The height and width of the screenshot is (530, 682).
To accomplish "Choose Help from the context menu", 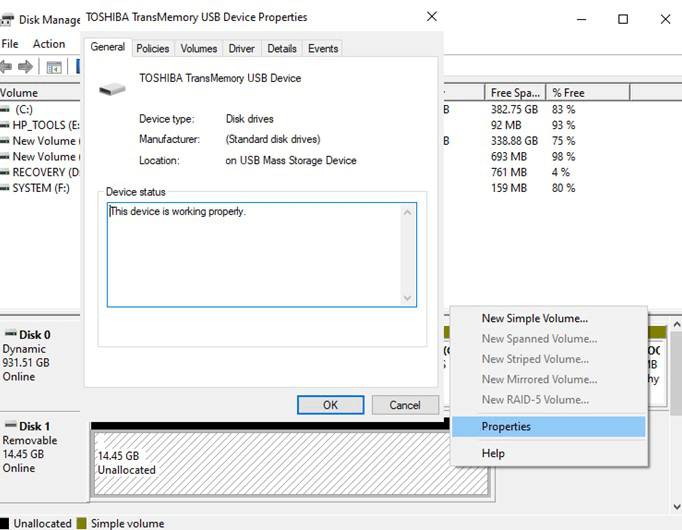I will 548,453.
